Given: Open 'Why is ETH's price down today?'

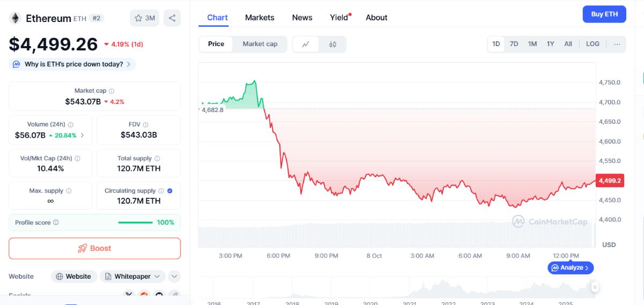Looking at the screenshot, I should [72, 64].
